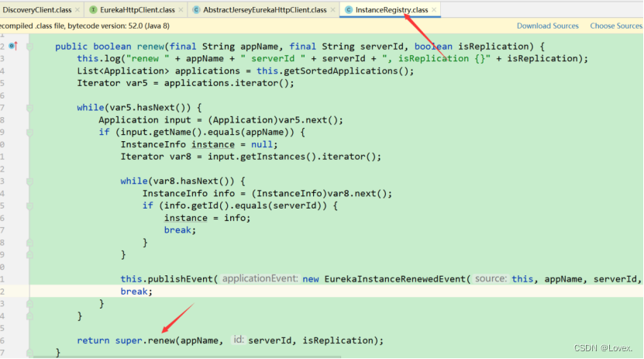Click the EurekaInstanceRenewedEvent class name
The height and width of the screenshot is (359, 644).
click(x=395, y=279)
